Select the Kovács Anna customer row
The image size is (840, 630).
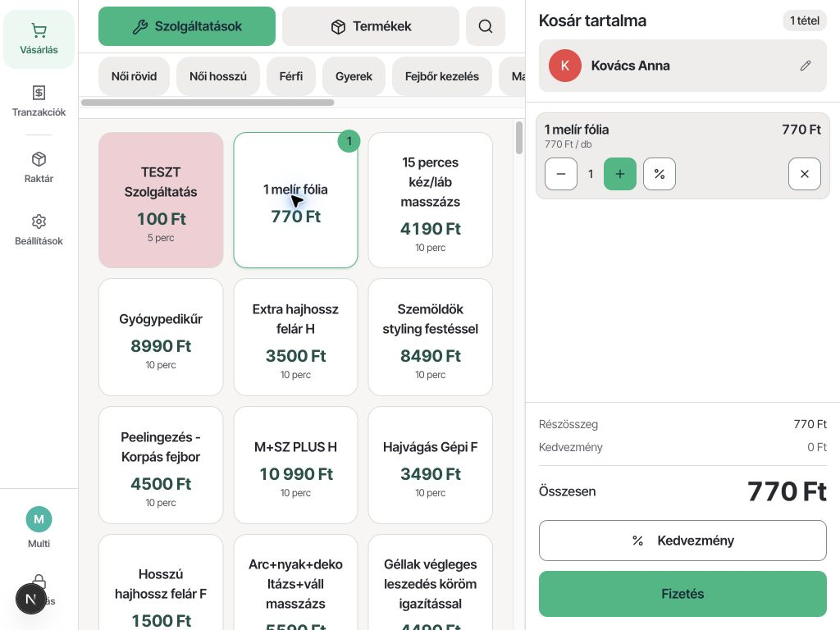pos(682,66)
